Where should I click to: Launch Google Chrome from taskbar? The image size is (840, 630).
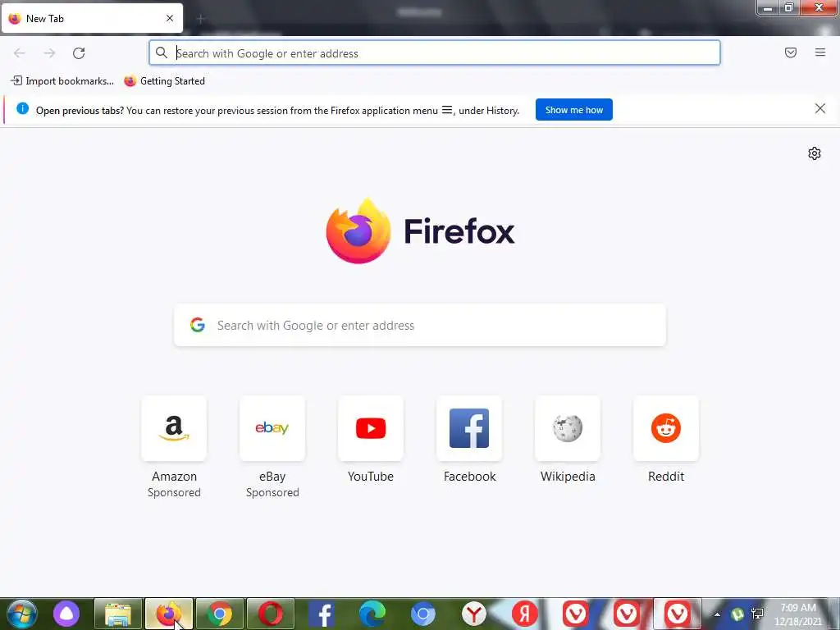pos(220,614)
